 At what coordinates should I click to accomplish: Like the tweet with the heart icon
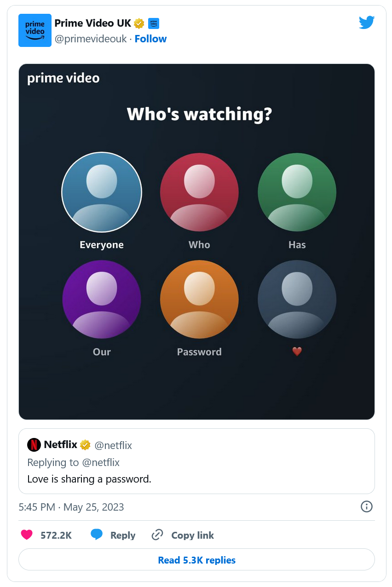[27, 535]
